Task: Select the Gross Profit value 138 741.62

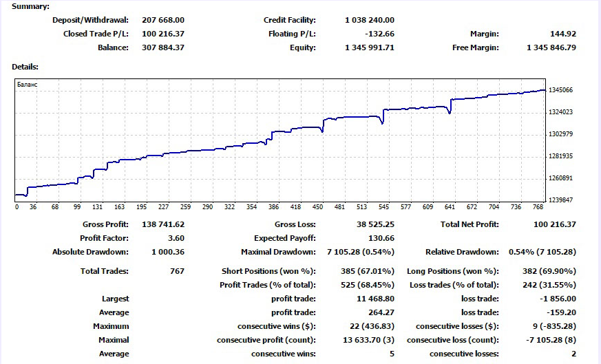Action: (163, 224)
